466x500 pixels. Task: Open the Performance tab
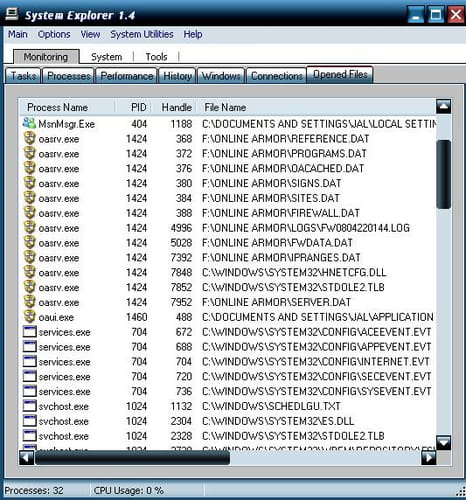coord(127,76)
